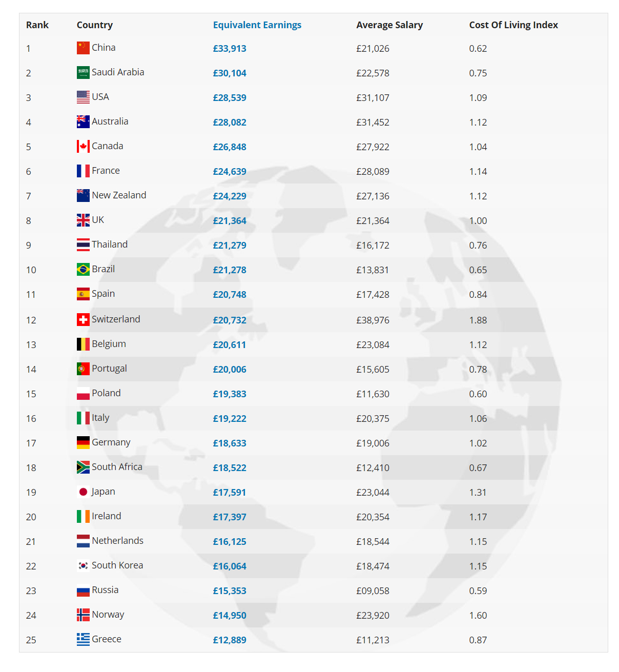Click the Brazil flag icon
Screen dimensions: 619x672
point(83,269)
